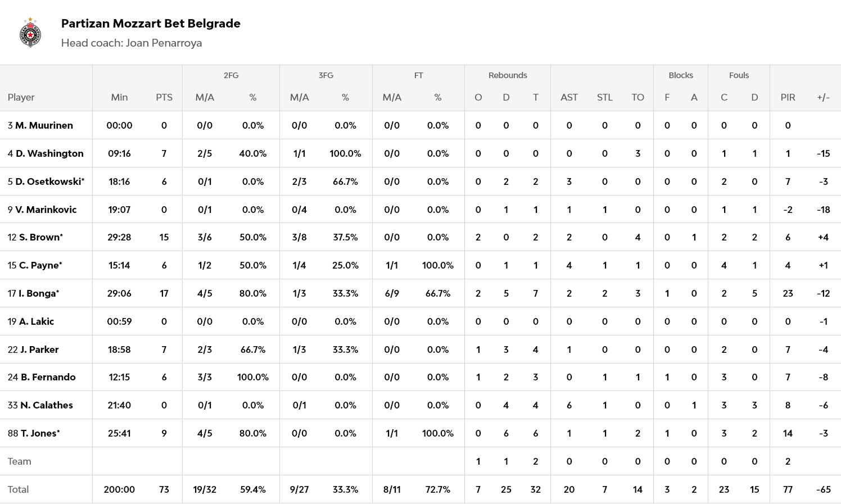Sort by the Min column header

(x=119, y=97)
